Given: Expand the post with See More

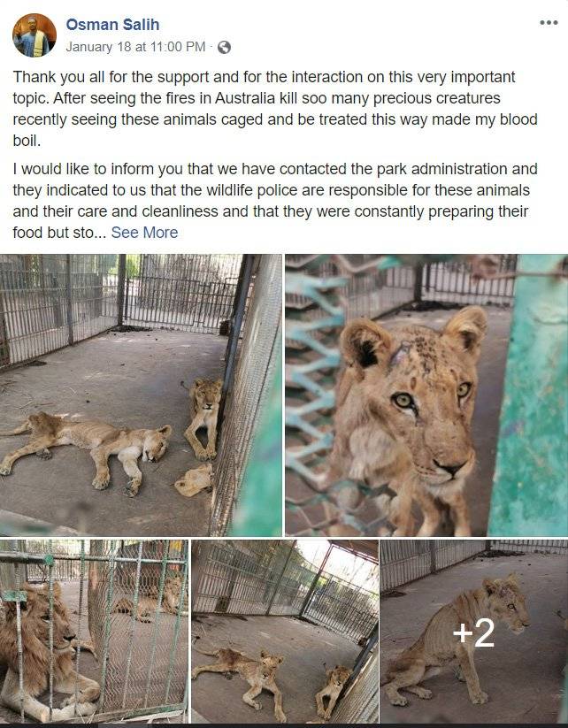Looking at the screenshot, I should coord(144,233).
